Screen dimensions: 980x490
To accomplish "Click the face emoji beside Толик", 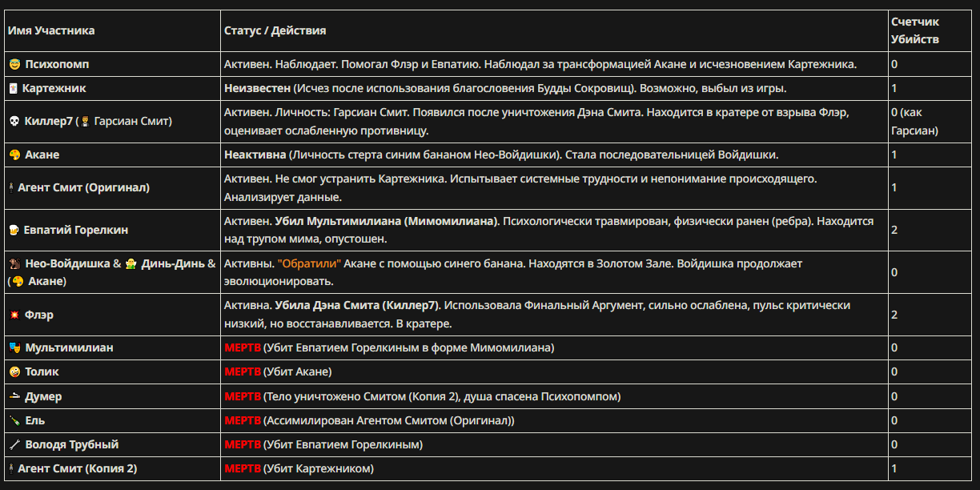I will (x=14, y=372).
